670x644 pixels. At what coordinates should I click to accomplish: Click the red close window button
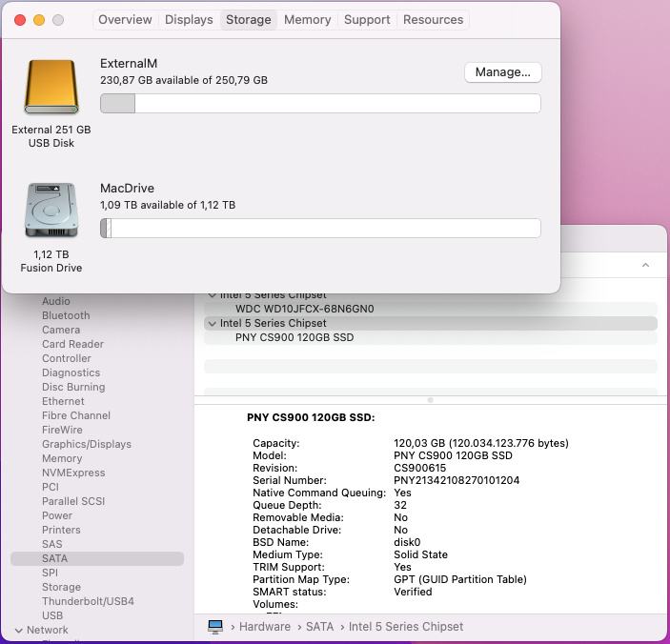[x=20, y=20]
